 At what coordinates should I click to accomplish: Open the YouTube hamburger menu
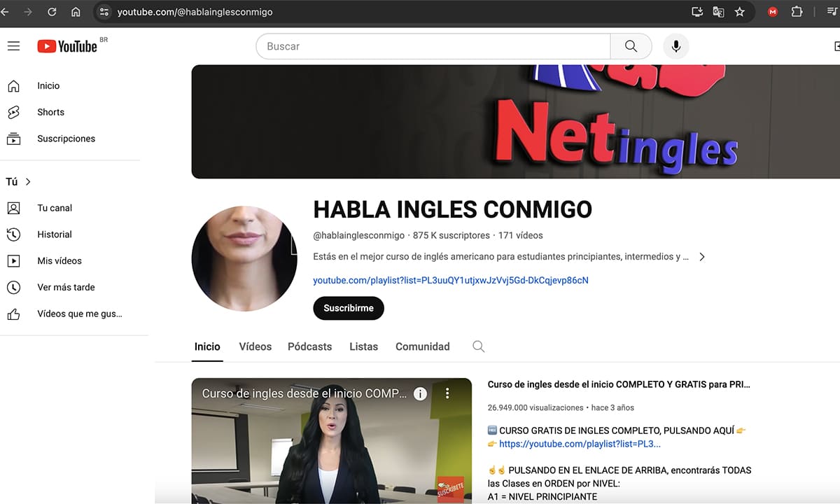click(13, 46)
